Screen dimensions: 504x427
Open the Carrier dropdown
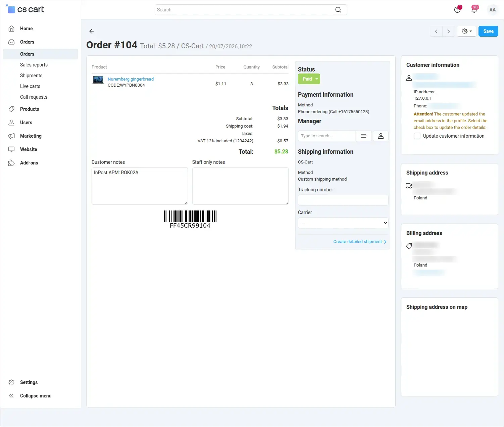(x=343, y=223)
